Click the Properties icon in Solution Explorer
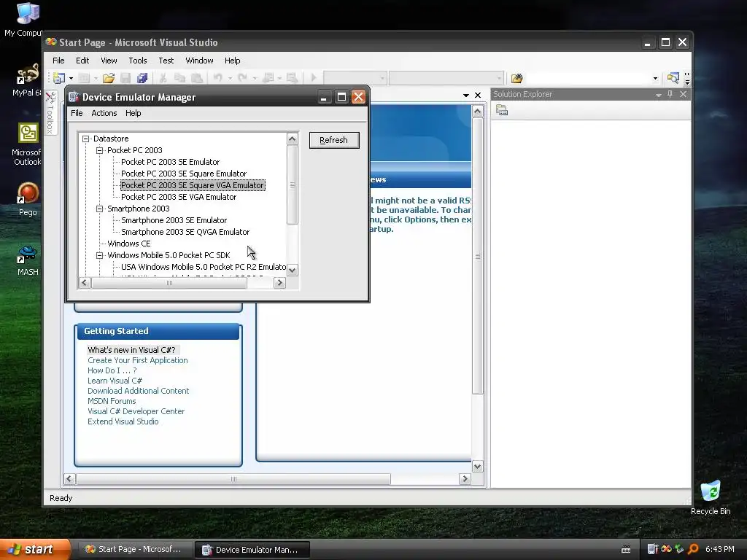The image size is (747, 560). pos(502,111)
